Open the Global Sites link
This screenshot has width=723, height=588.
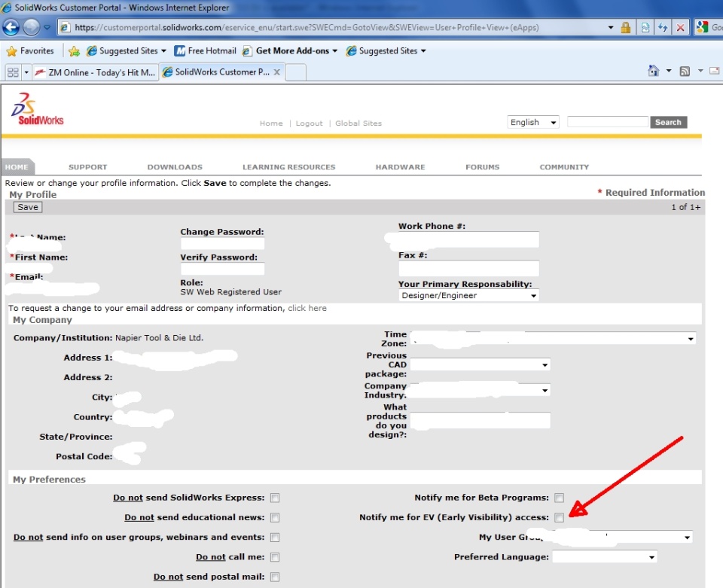click(x=358, y=123)
